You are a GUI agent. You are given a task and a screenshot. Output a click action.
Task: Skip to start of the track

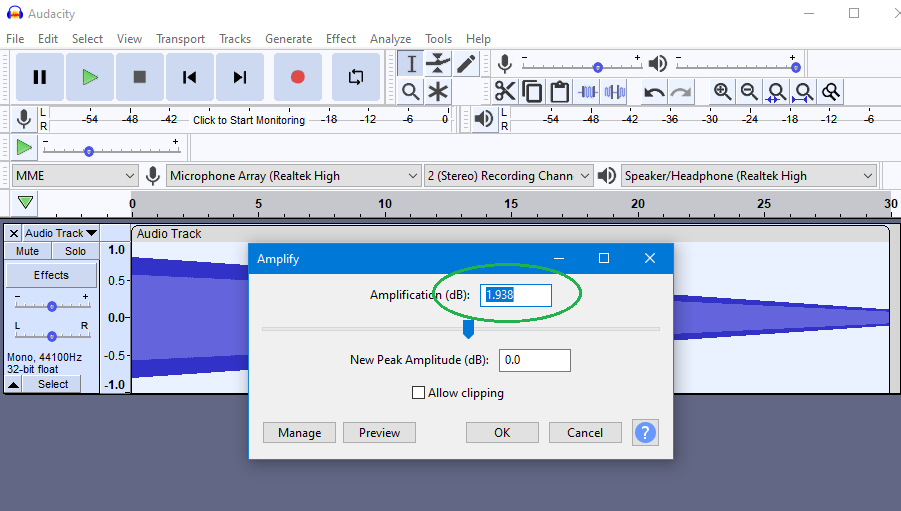pos(190,77)
